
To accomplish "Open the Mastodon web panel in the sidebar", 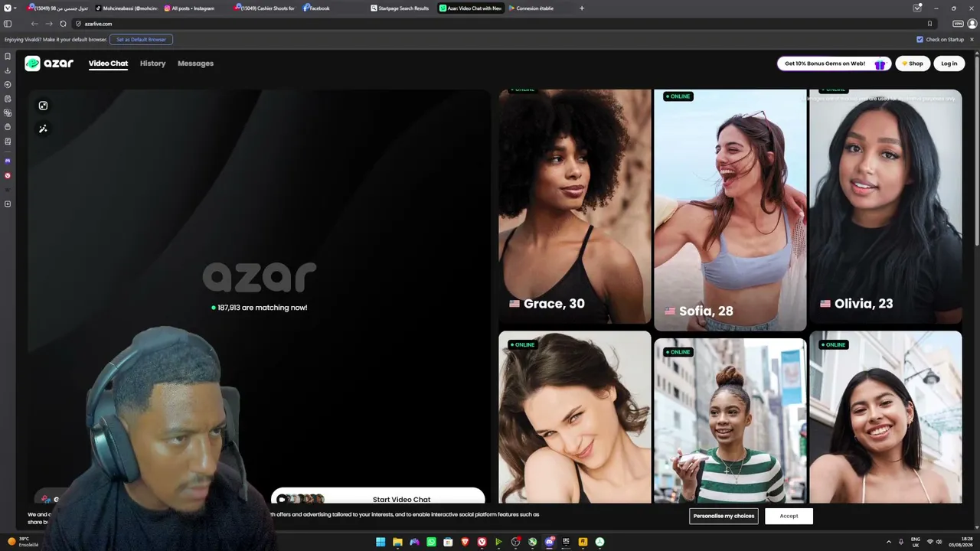I will coord(8,161).
